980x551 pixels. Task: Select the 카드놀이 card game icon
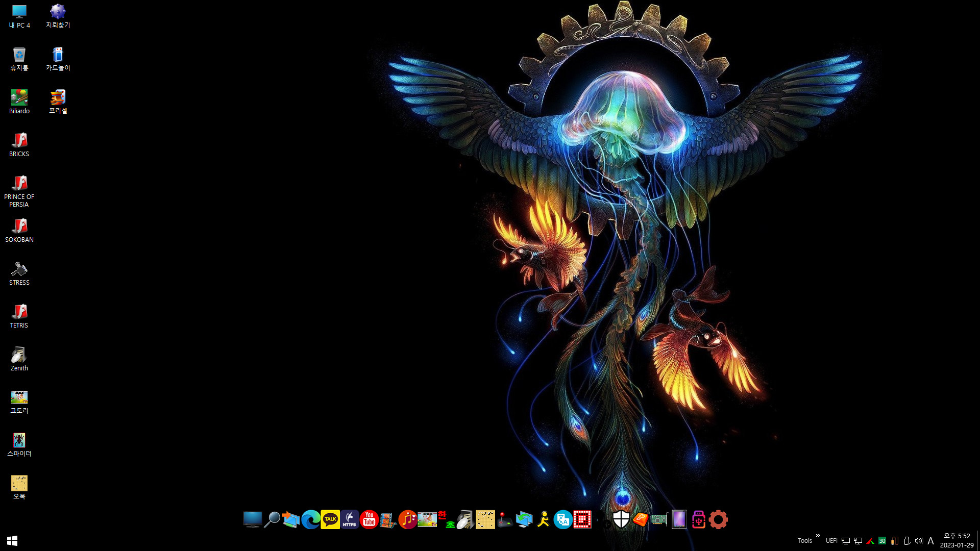pos(58,59)
